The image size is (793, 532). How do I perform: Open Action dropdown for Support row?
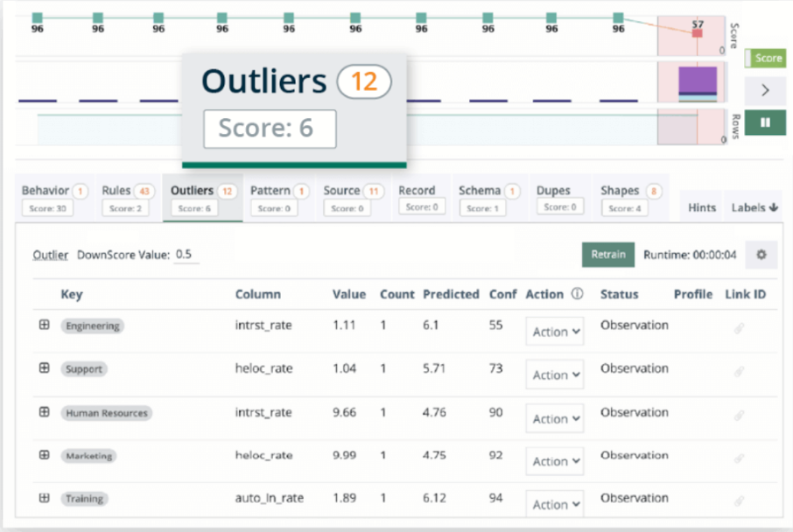[x=555, y=375]
